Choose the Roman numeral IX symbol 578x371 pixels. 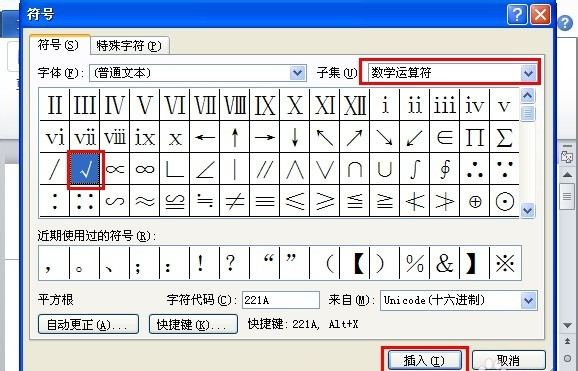pos(265,105)
